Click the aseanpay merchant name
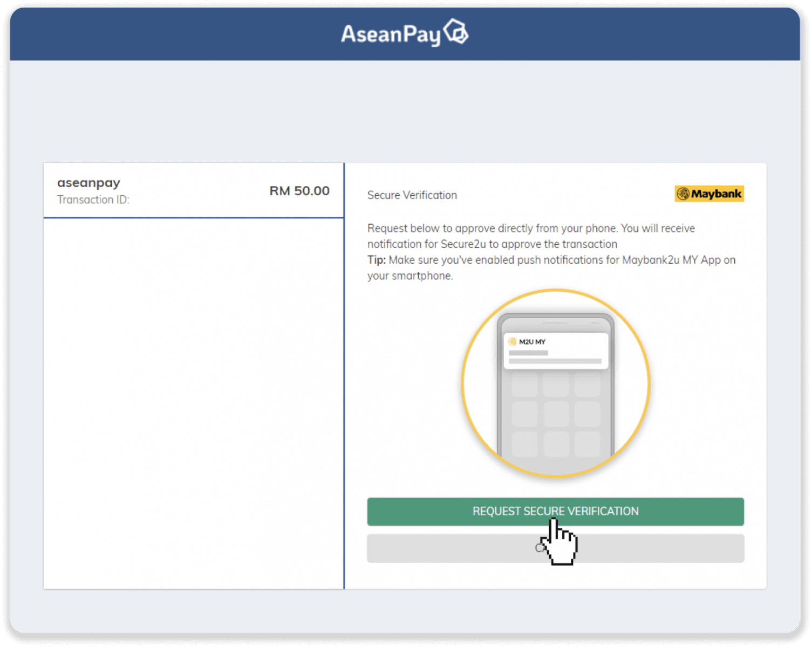812x647 pixels. [x=89, y=183]
